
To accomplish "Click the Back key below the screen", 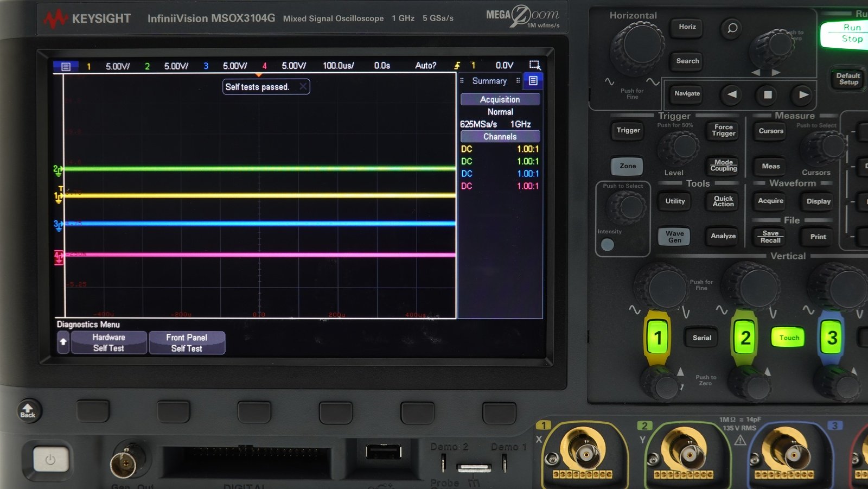I will tap(28, 411).
